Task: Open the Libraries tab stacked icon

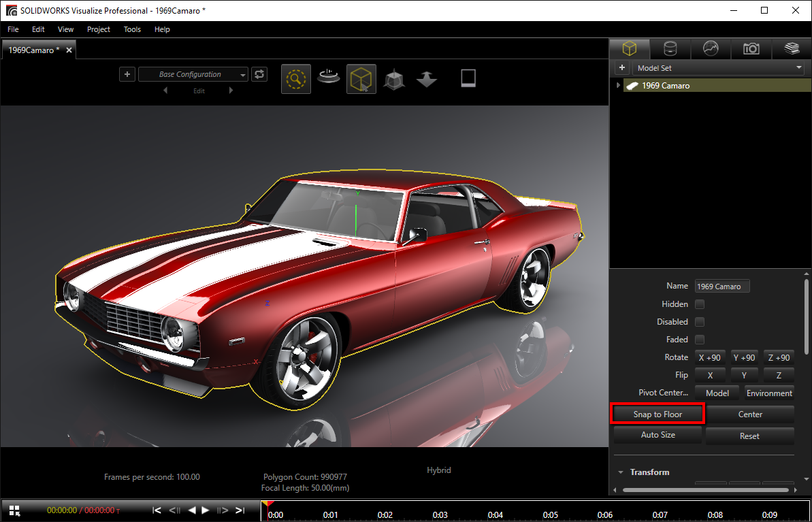Action: (792, 49)
